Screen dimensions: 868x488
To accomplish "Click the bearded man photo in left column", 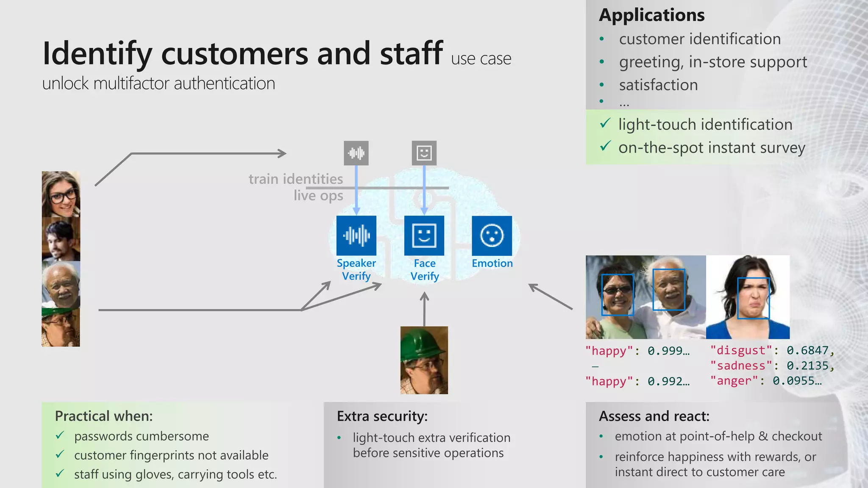I will 61,239.
